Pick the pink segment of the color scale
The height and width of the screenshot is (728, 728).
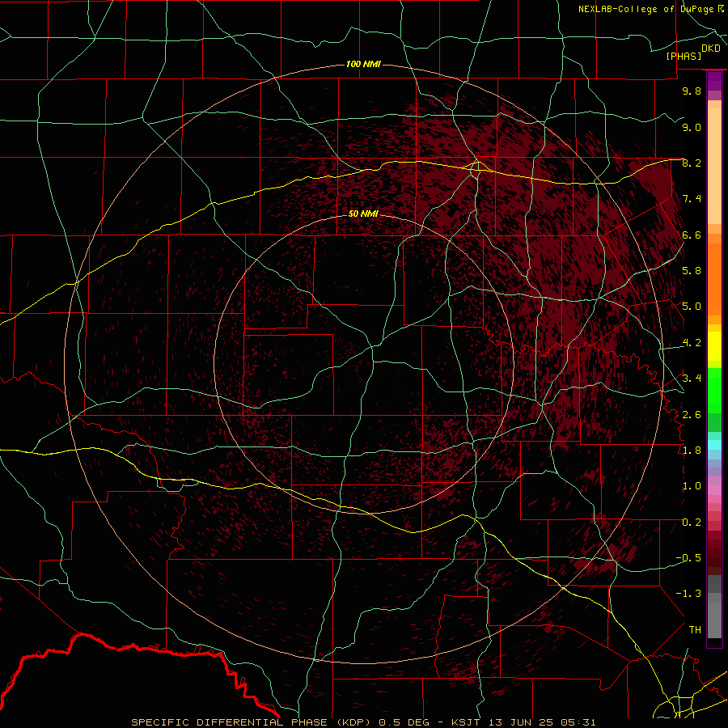tap(714, 490)
